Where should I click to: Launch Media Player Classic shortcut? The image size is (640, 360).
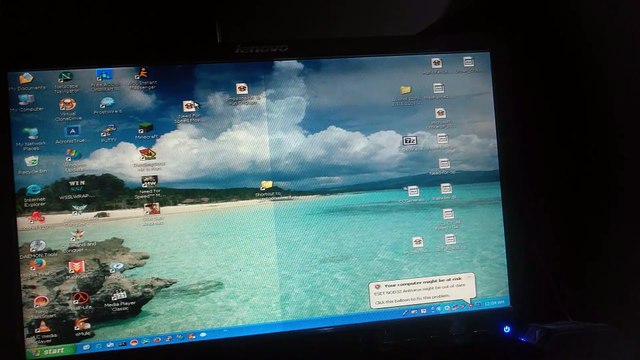coord(119,300)
